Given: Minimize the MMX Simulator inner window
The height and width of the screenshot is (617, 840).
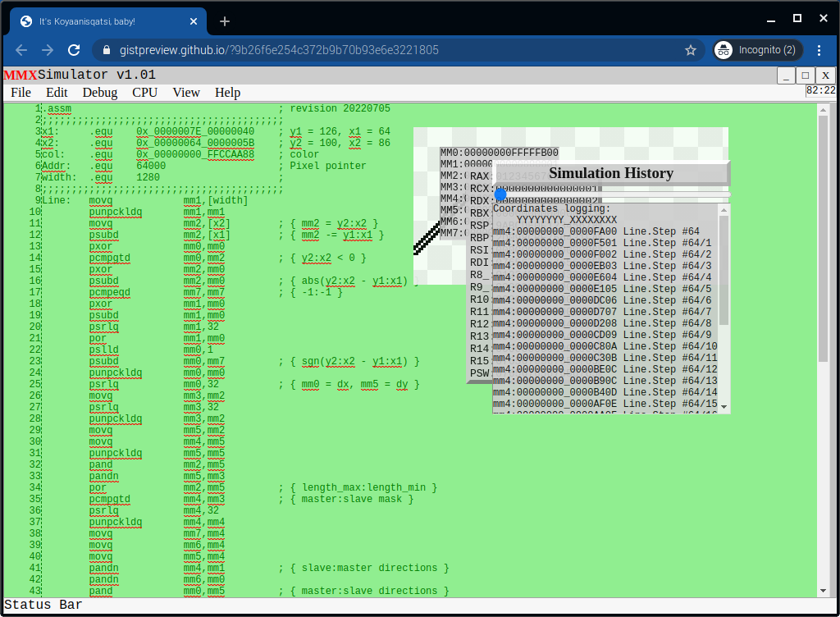Looking at the screenshot, I should pos(786,75).
